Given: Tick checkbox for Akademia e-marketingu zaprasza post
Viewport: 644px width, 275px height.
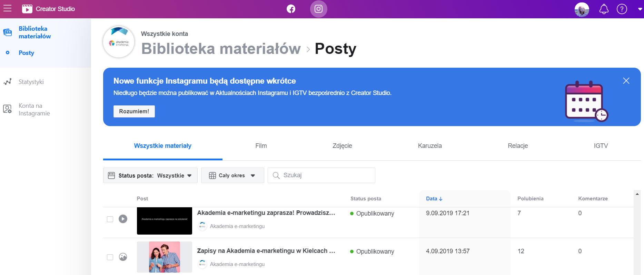Looking at the screenshot, I should [x=110, y=219].
